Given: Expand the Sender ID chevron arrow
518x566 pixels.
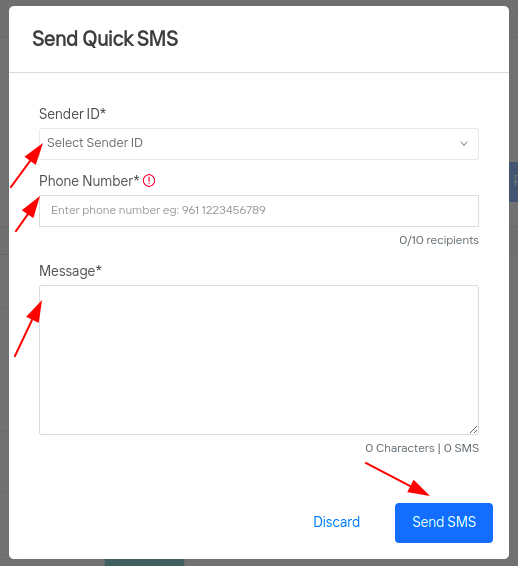Looking at the screenshot, I should [464, 144].
